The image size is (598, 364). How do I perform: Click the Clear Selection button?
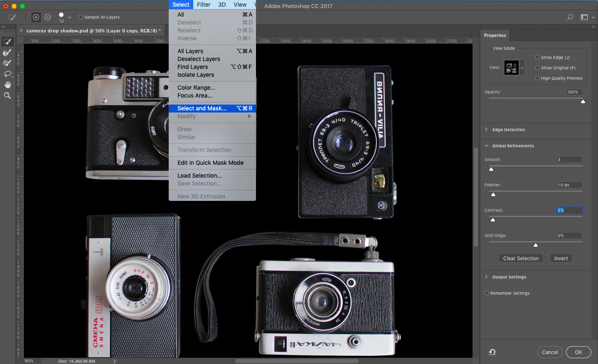(x=521, y=258)
